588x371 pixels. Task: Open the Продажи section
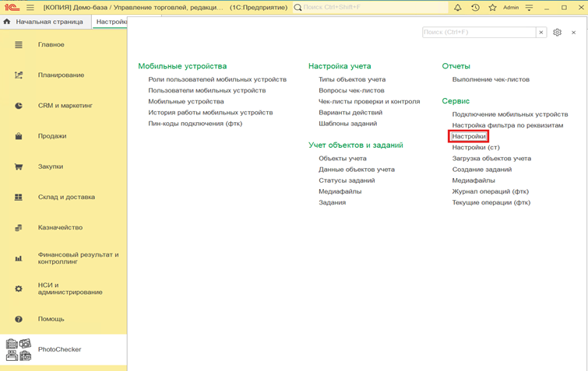coord(52,136)
